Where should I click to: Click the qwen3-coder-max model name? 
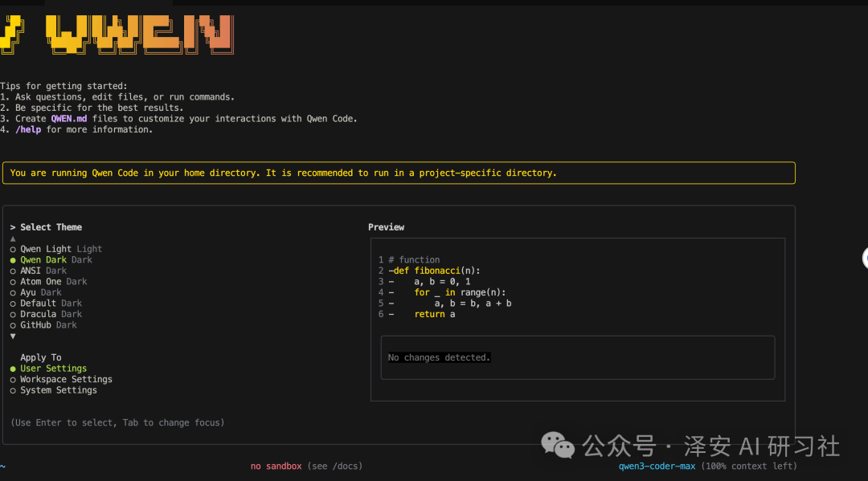click(x=657, y=466)
